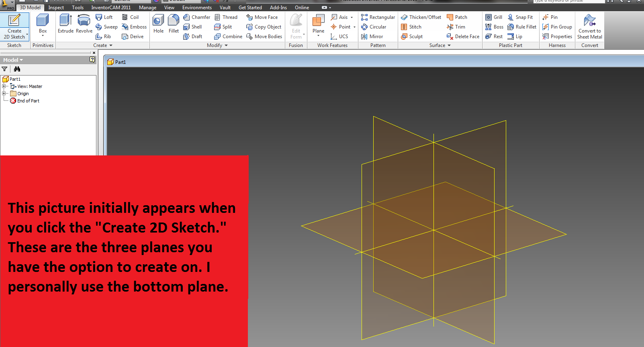Image resolution: width=644 pixels, height=347 pixels.
Task: Create a UCS work feature
Action: point(339,37)
